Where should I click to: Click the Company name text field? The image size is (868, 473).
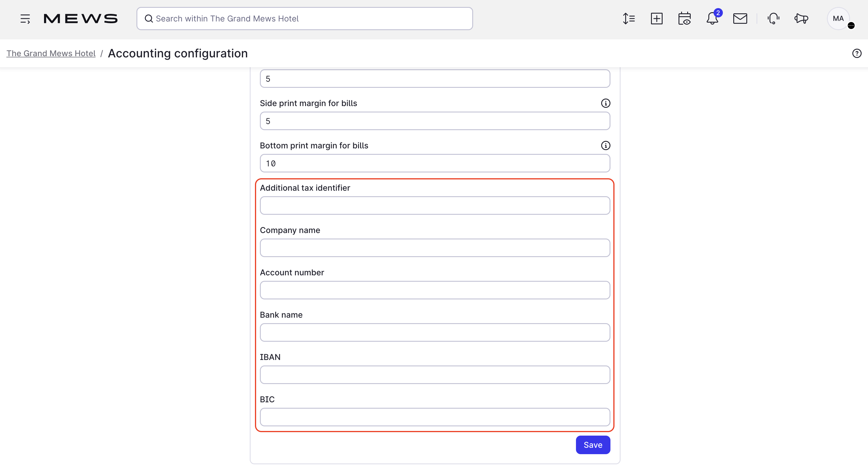tap(435, 248)
